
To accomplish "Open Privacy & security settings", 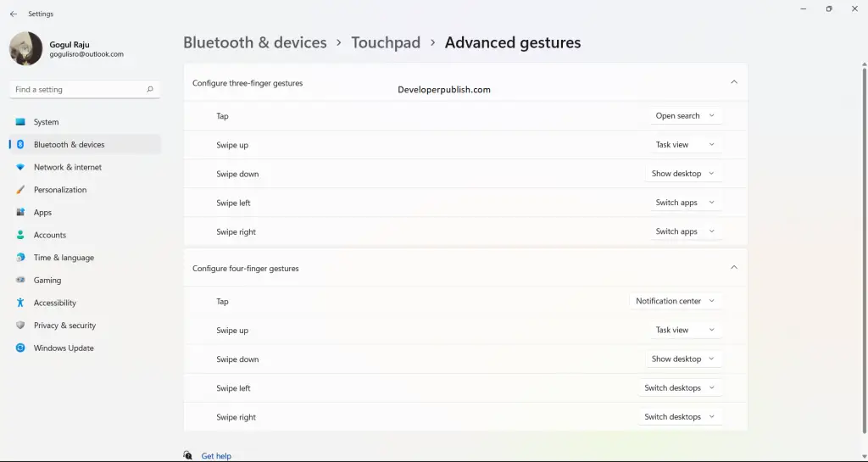I will point(85,326).
